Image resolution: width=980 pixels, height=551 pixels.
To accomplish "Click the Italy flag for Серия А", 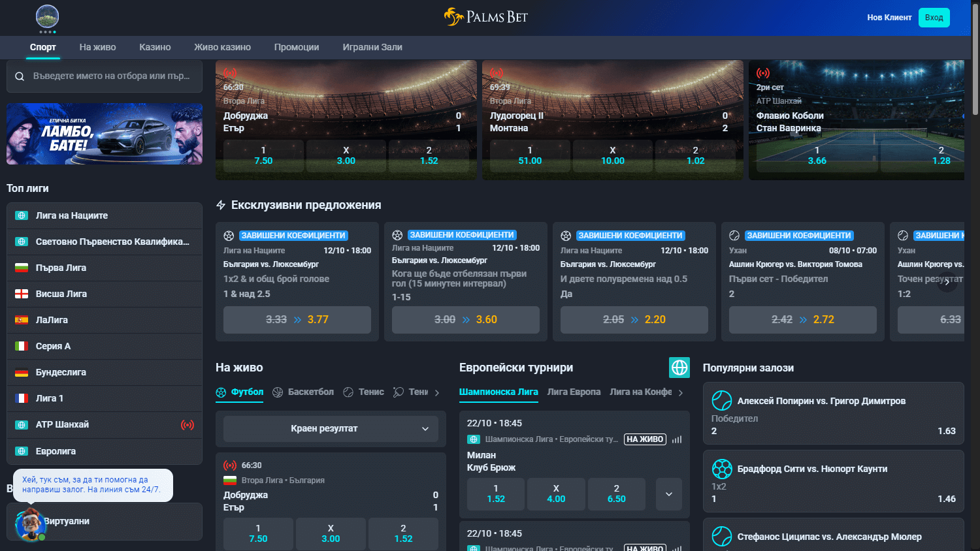I will pos(22,346).
